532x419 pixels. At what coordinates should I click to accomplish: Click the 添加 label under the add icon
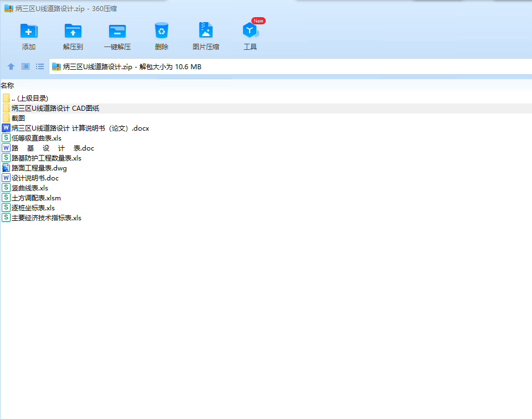click(29, 47)
